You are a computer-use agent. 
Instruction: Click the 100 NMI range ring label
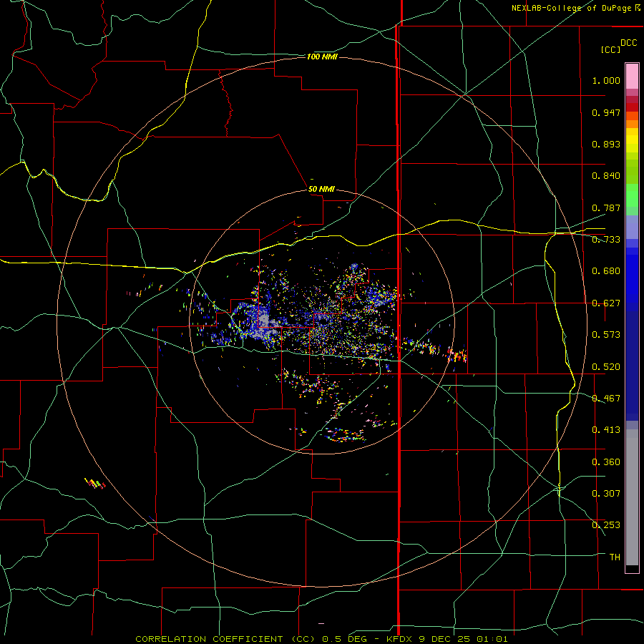point(322,57)
